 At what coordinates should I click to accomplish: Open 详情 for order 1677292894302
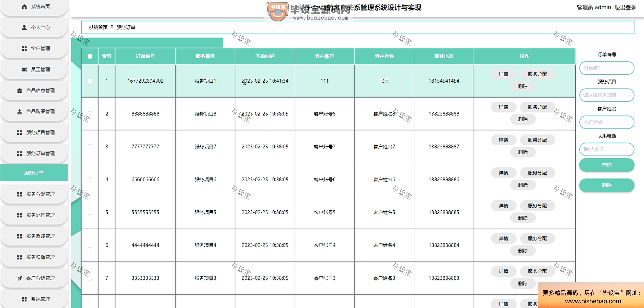(x=504, y=74)
